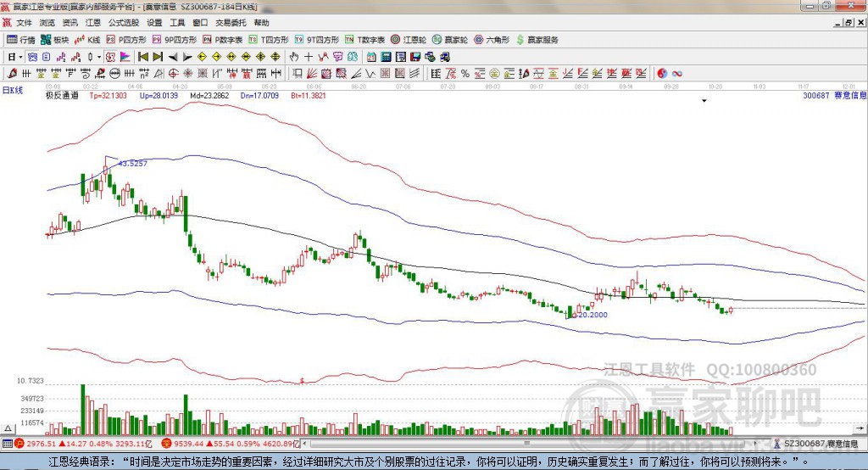Jump to first bar icon
The height and width of the screenshot is (470, 868).
tap(143, 57)
